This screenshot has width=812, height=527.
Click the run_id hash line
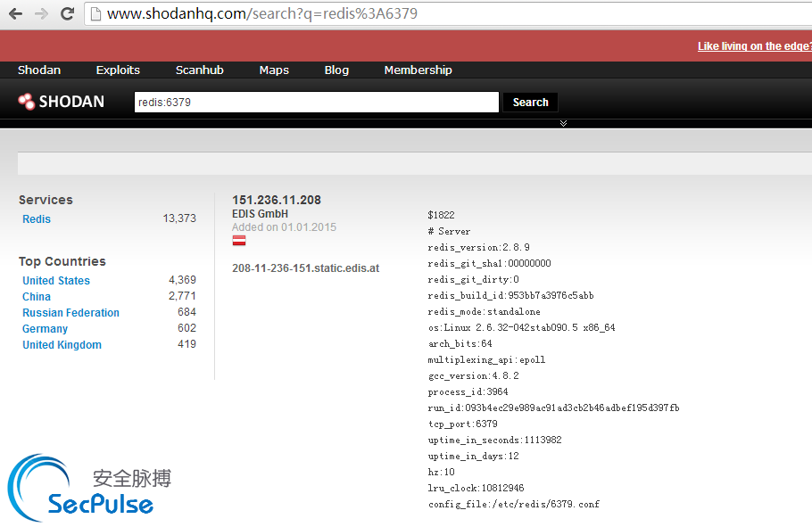[x=553, y=408]
